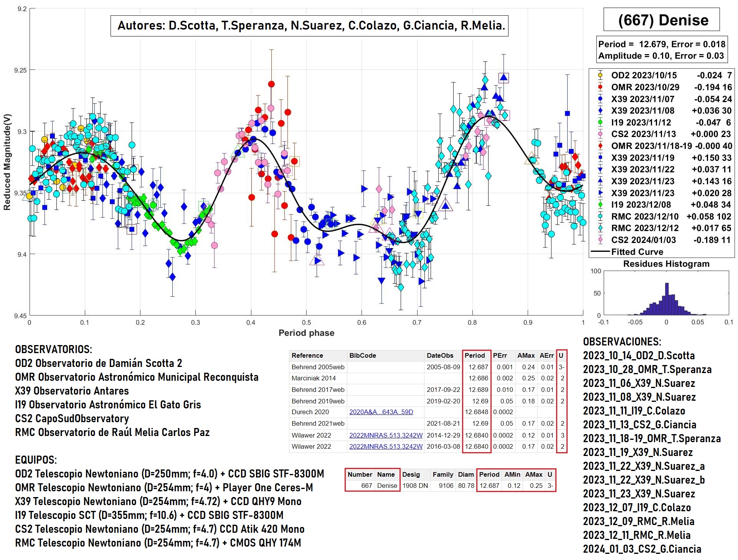Click the Residues Histogram title
The height and width of the screenshot is (560, 738).
(666, 264)
